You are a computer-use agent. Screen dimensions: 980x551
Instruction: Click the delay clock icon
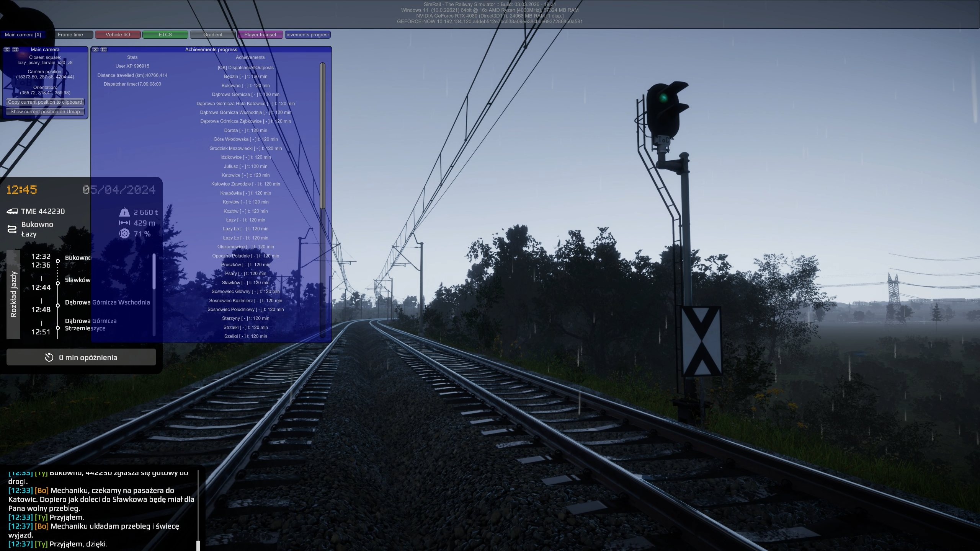(49, 357)
